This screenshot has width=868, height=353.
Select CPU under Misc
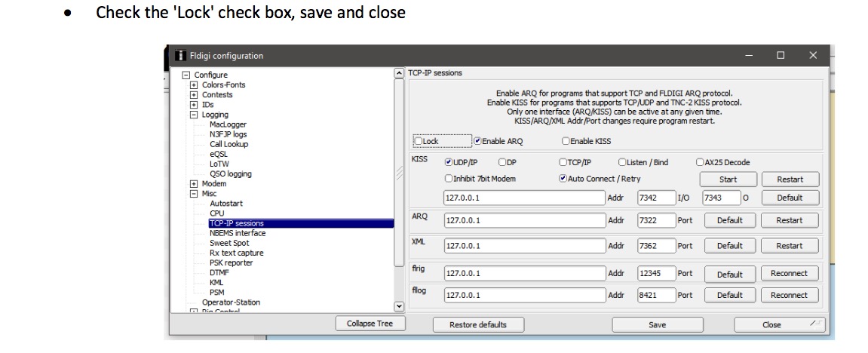217,213
